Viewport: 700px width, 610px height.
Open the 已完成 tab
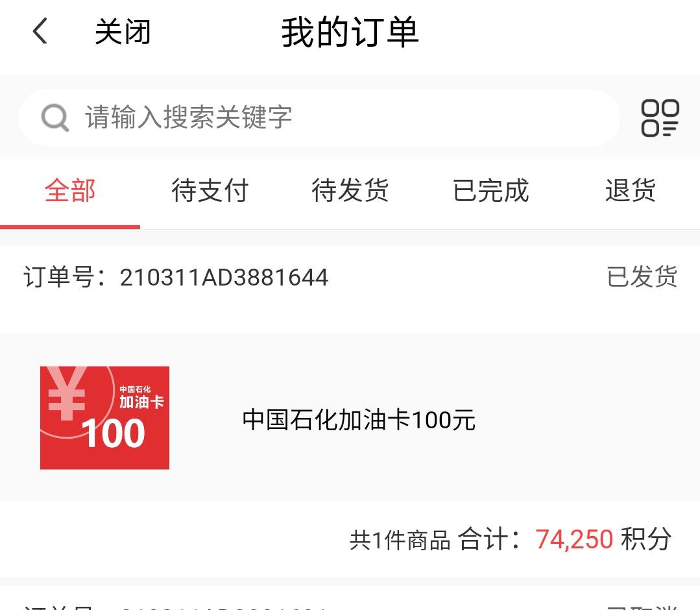(490, 191)
